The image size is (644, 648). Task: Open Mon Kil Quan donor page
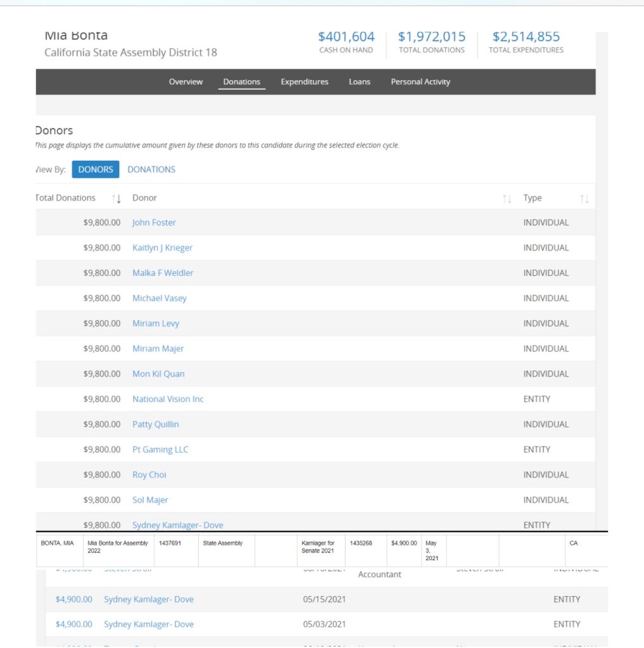pyautogui.click(x=158, y=374)
